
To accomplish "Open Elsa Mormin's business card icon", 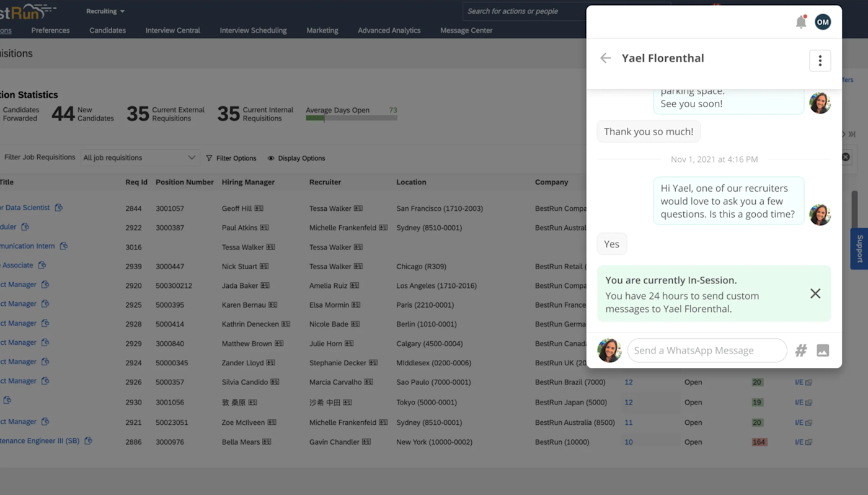I will (356, 305).
